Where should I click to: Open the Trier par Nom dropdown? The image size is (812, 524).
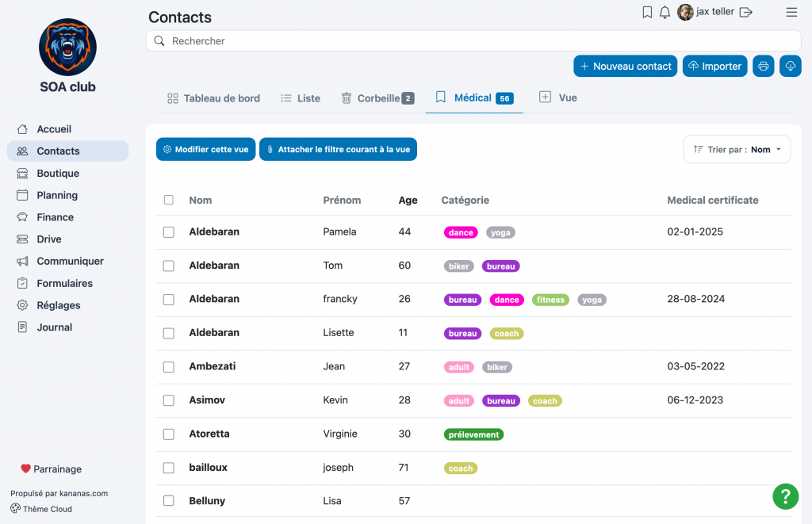point(737,149)
